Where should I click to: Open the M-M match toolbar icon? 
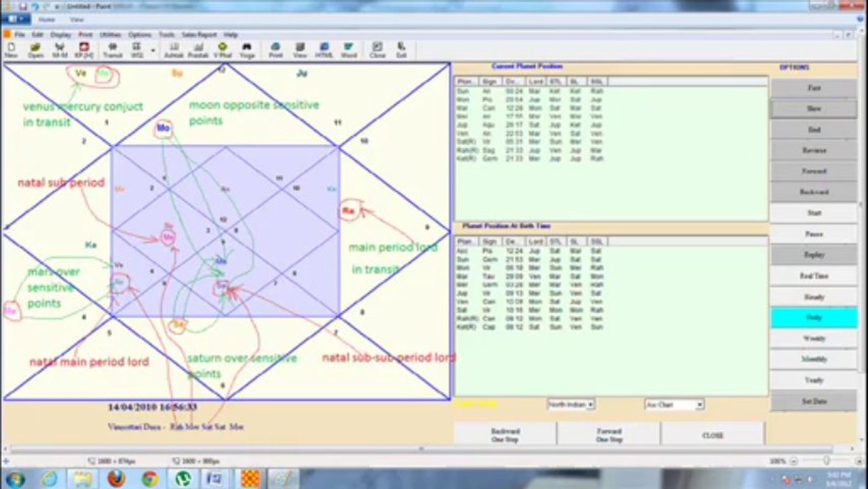pos(60,50)
